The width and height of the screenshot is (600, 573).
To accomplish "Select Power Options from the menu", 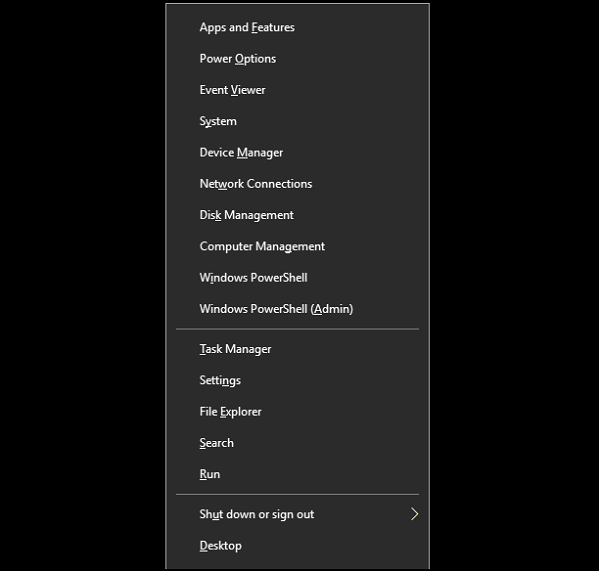I will tap(238, 59).
